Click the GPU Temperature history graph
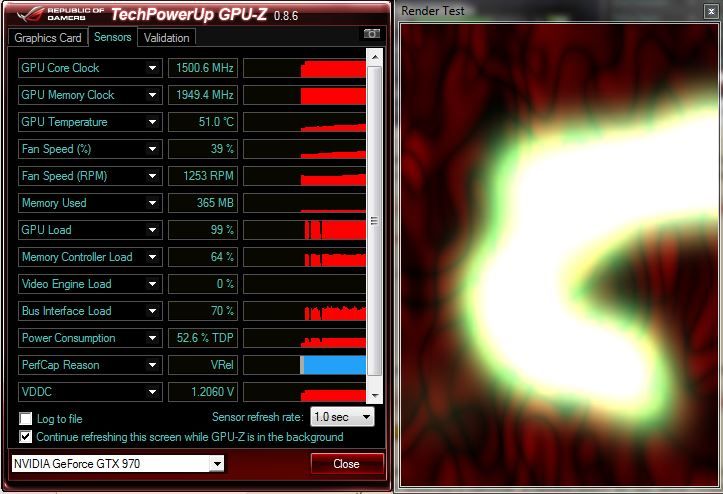Screen dimensions: 723x494 pyautogui.click(x=304, y=122)
